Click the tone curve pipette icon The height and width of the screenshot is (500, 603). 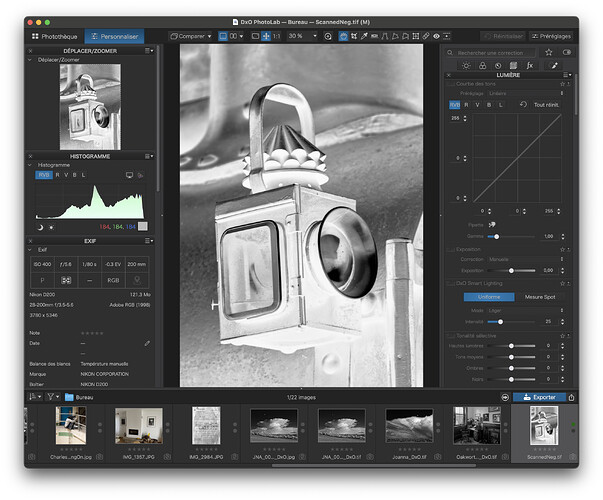(x=492, y=225)
